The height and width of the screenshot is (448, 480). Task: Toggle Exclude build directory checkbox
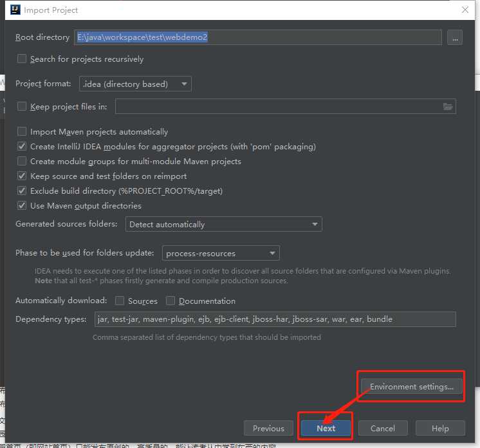22,191
